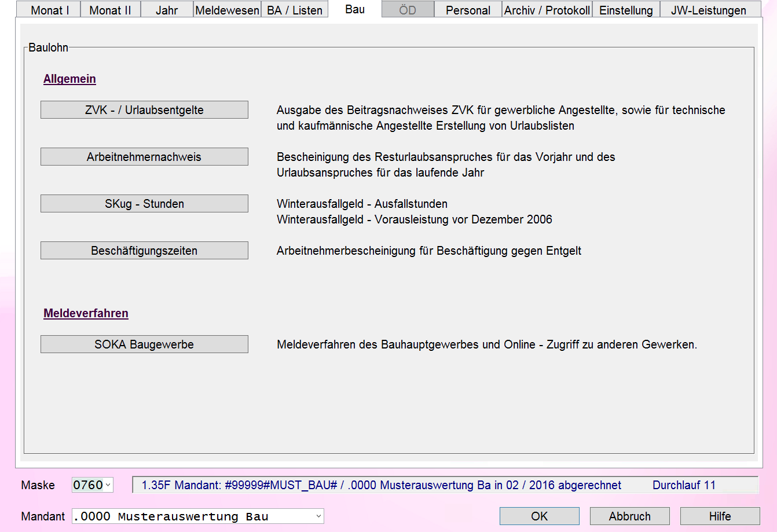The height and width of the screenshot is (532, 777).
Task: Launch SOKA Baugewerbe Meldeverfahren
Action: click(x=144, y=344)
